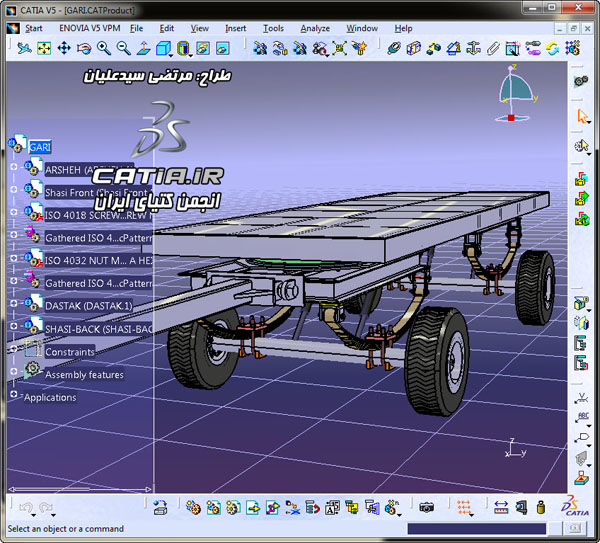600x543 pixels.
Task: Open the ENOVIA V5 VPM menu
Action: [90, 28]
